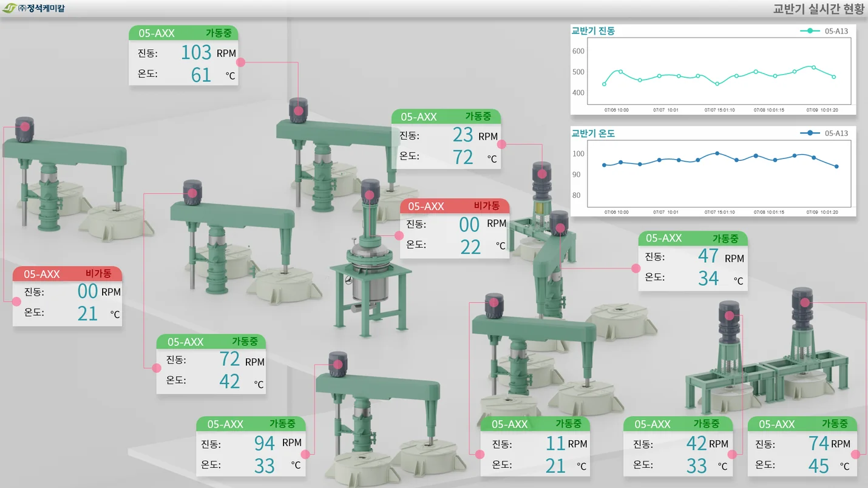The image size is (868, 488).
Task: Click pink node beside the 72 RPM card
Action: (x=157, y=367)
